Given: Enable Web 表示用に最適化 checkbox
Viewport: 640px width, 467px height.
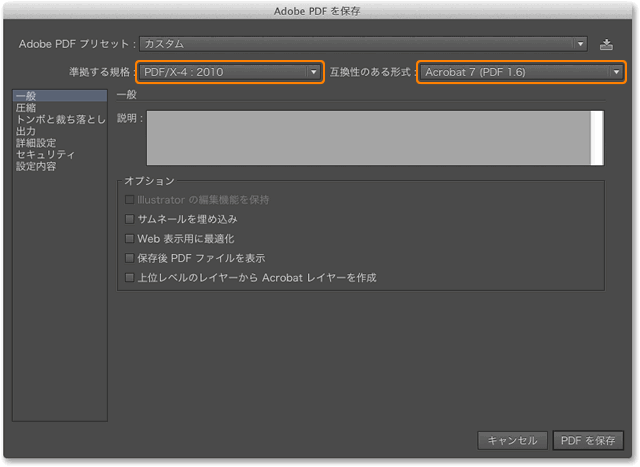Looking at the screenshot, I should [129, 239].
